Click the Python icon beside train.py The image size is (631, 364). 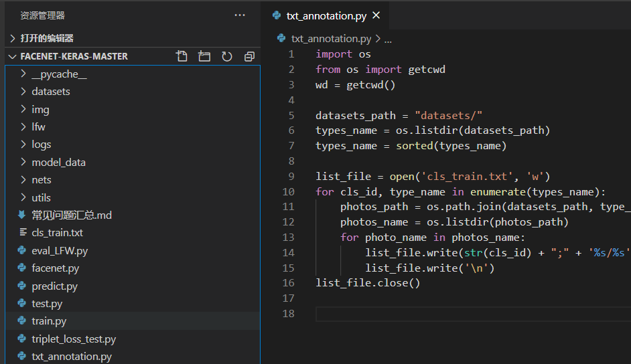click(x=22, y=321)
